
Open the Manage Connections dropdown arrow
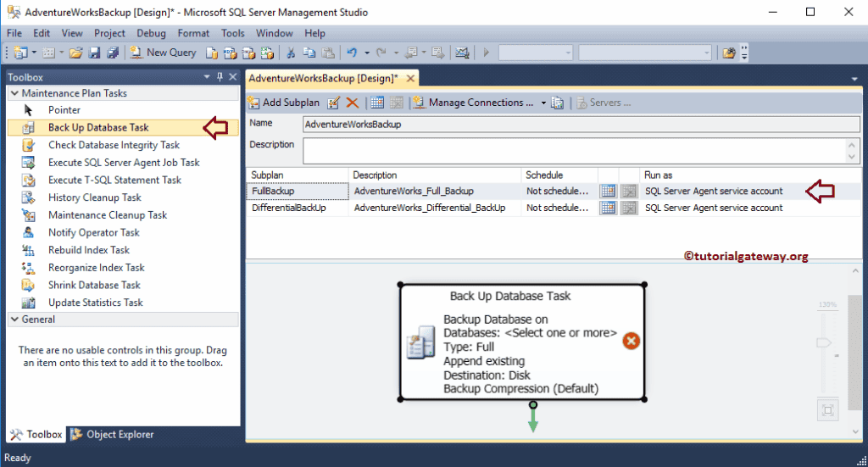(542, 103)
